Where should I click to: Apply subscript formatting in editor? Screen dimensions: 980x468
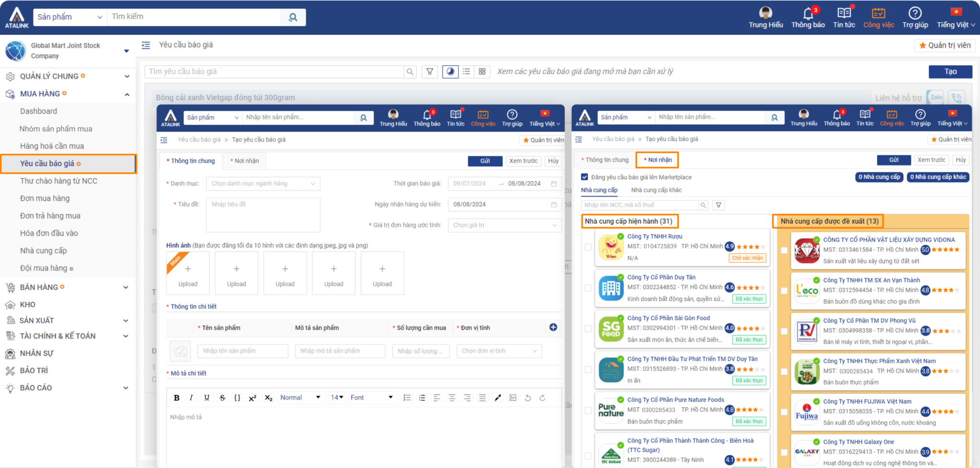click(x=268, y=398)
